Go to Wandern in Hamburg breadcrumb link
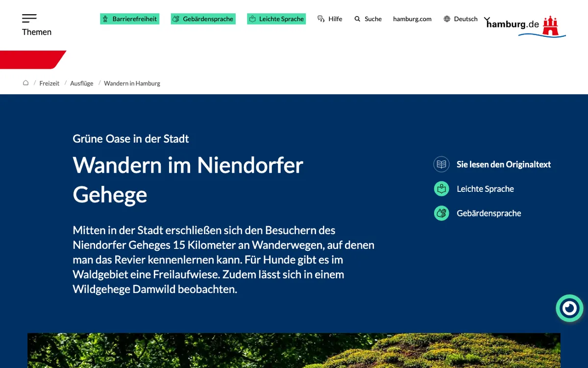Image resolution: width=588 pixels, height=368 pixels. (x=132, y=83)
